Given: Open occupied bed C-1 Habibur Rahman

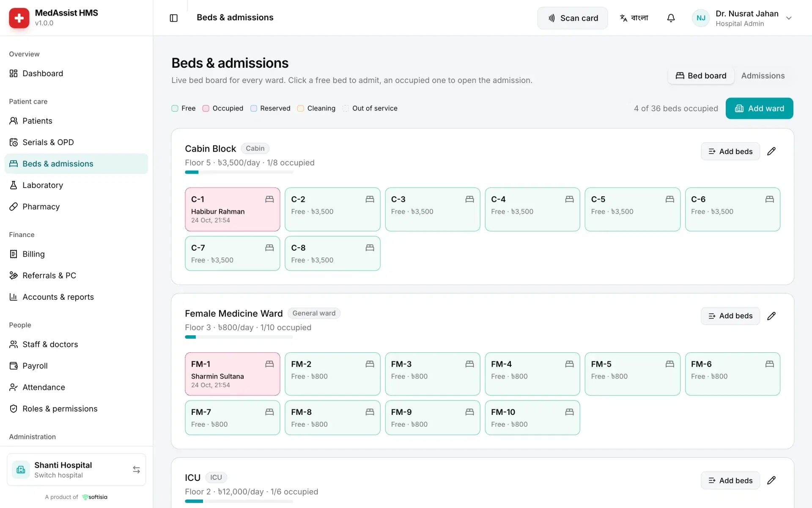Looking at the screenshot, I should point(232,209).
